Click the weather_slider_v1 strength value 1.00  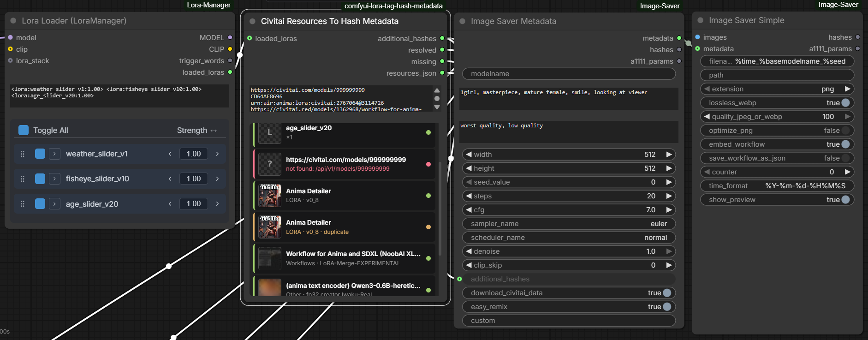point(194,154)
